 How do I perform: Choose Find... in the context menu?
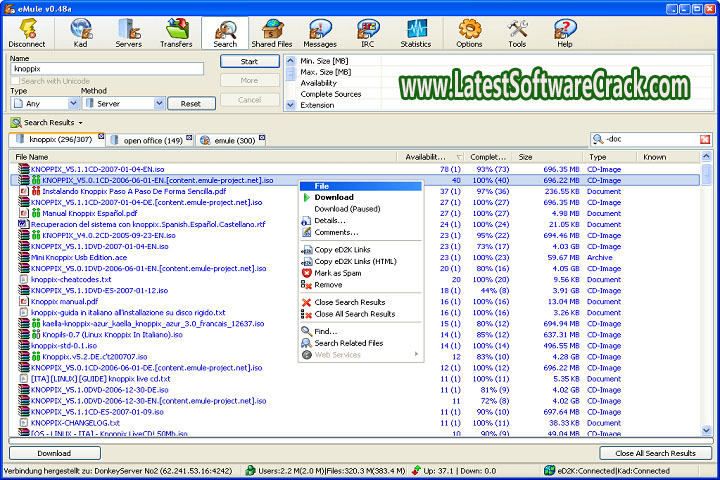360,331
